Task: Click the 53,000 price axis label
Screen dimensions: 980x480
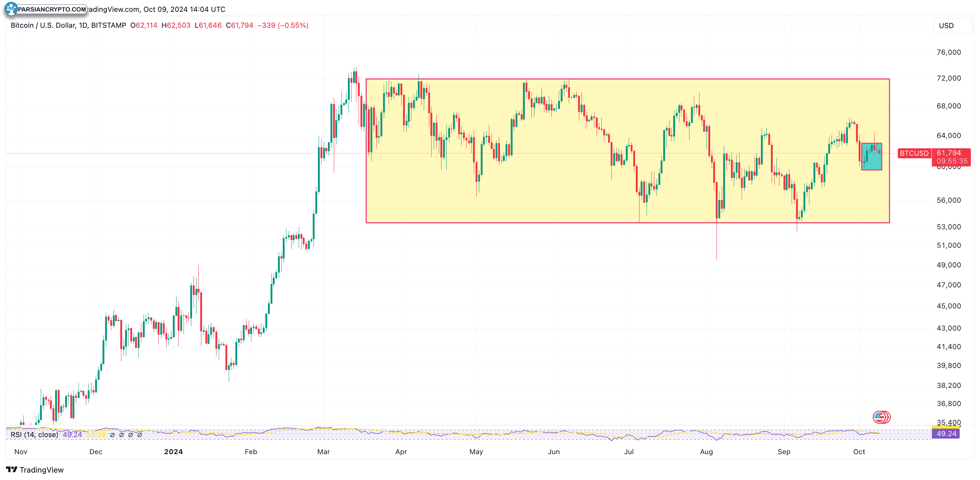Action: (x=949, y=227)
